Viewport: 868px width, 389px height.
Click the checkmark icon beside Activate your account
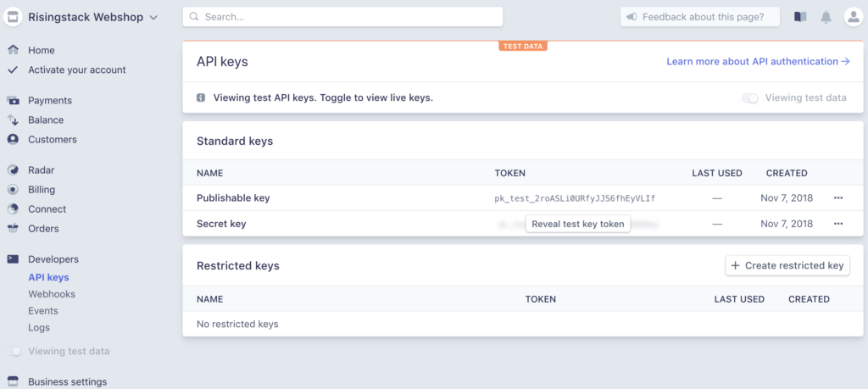point(14,69)
